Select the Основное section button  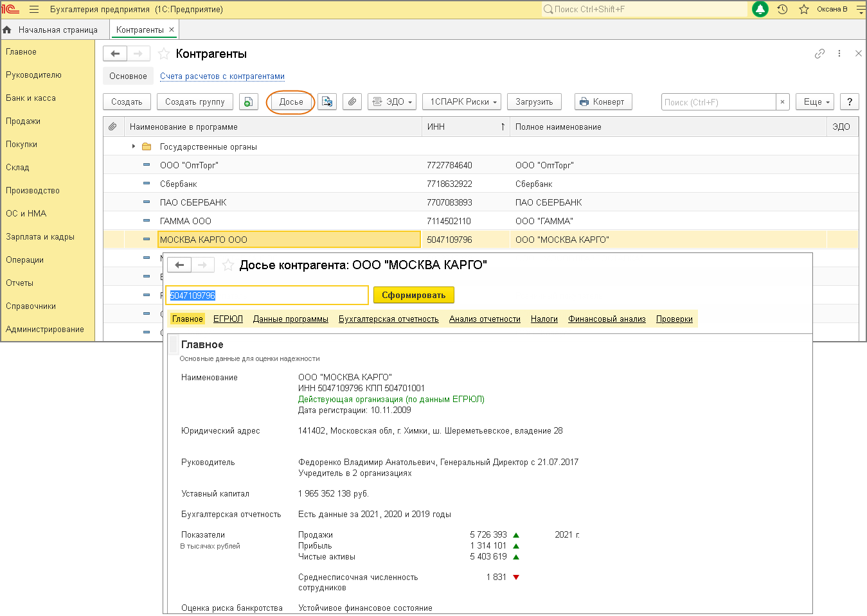coord(128,76)
